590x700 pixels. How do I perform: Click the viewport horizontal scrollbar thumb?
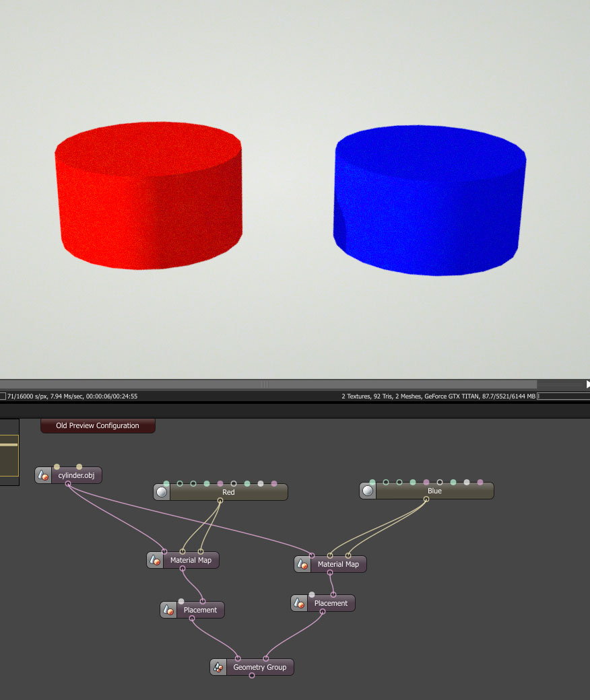click(x=268, y=384)
